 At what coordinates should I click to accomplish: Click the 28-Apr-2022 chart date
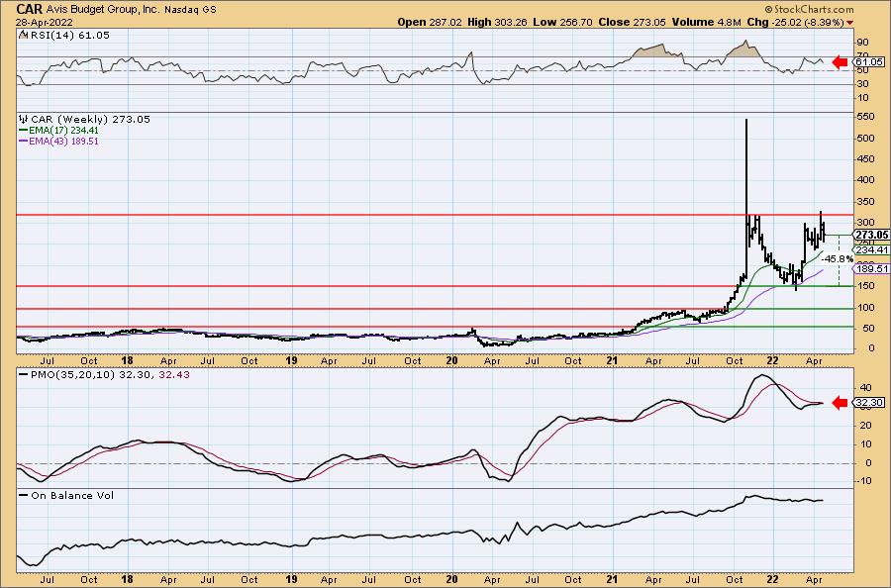pyautogui.click(x=44, y=22)
